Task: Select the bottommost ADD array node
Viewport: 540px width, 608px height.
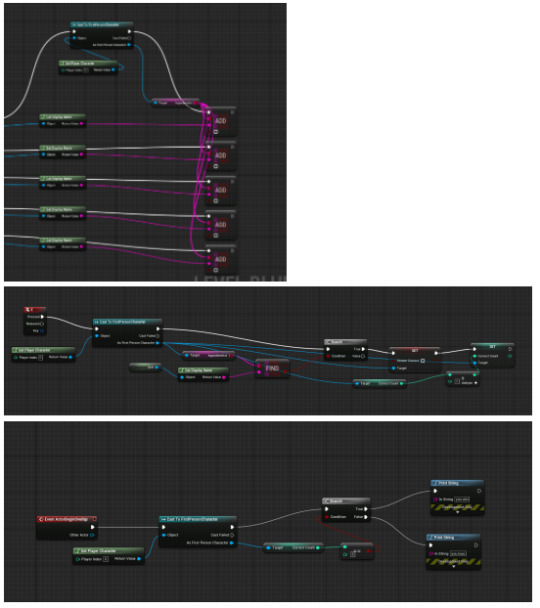Action: pyautogui.click(x=221, y=259)
